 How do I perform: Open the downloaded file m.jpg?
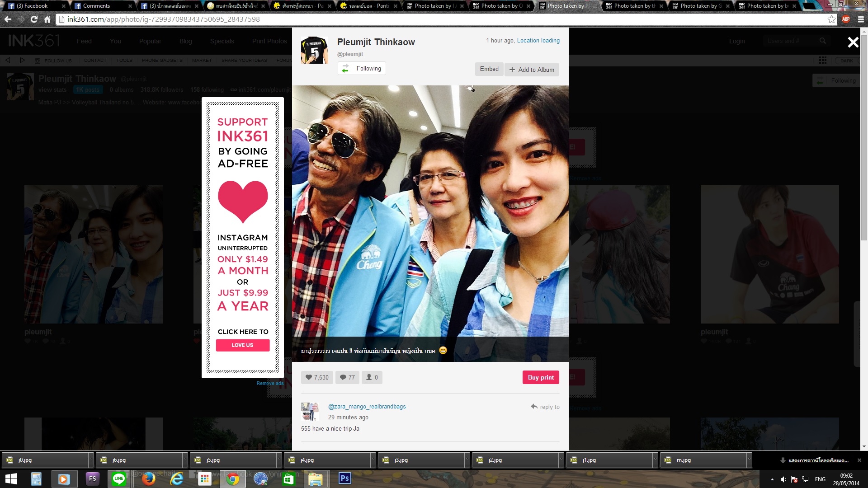click(x=703, y=460)
